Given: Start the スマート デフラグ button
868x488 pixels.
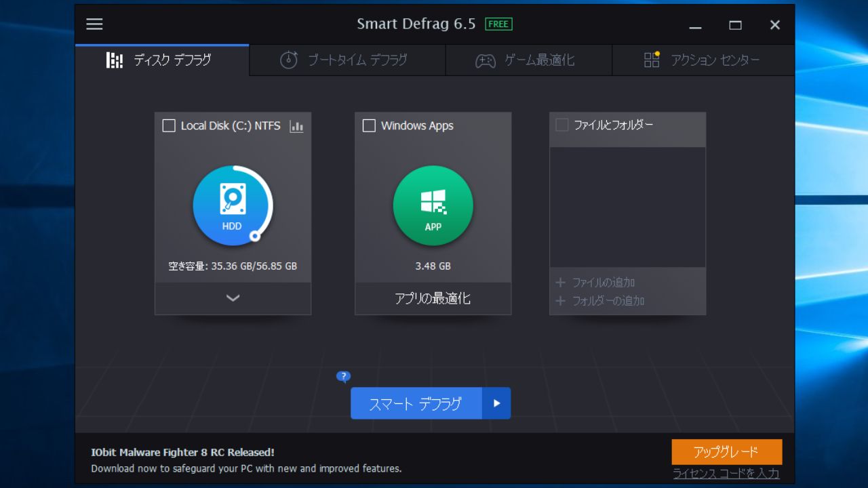Looking at the screenshot, I should pyautogui.click(x=416, y=403).
